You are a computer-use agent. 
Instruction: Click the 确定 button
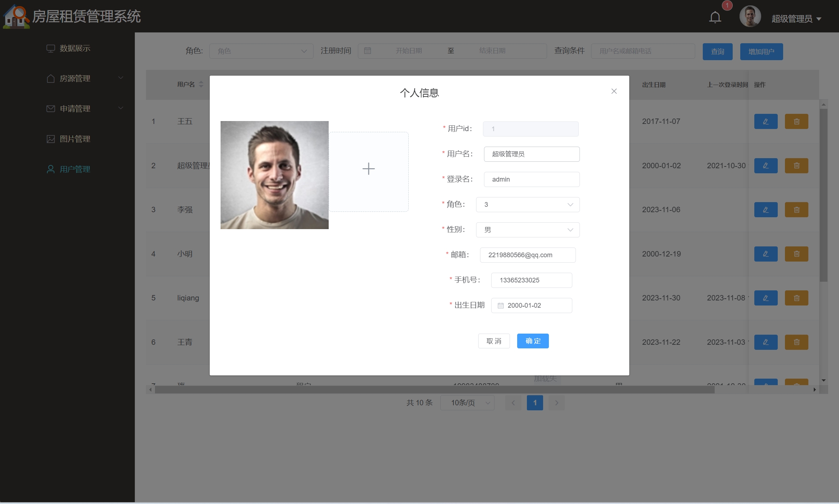point(533,341)
